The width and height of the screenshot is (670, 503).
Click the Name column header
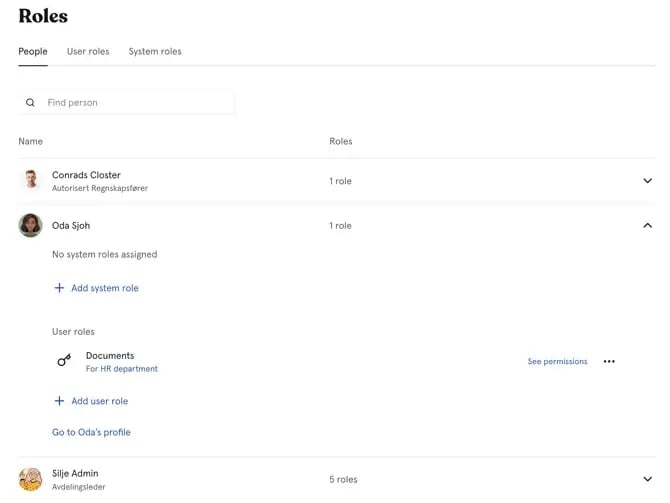point(30,141)
